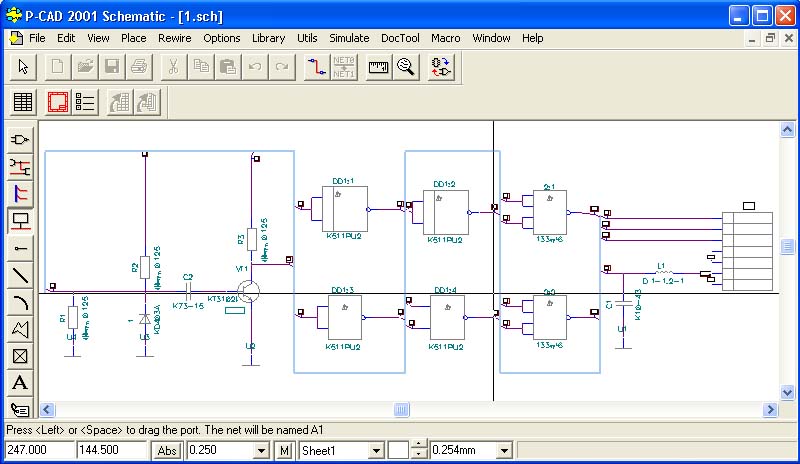Screen dimensions: 800x464
Task: Click the red titles frame icon
Action: 58,102
